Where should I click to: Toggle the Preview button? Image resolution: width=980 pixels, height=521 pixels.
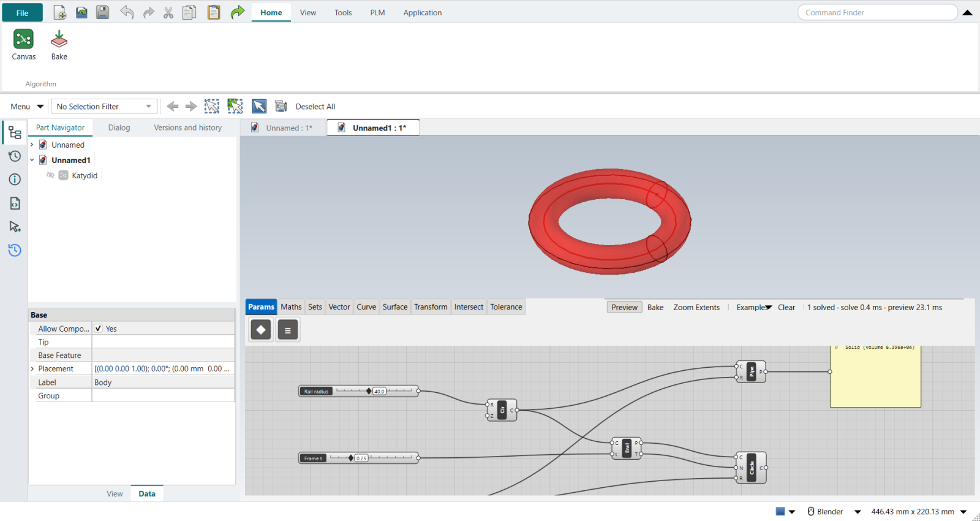click(x=624, y=307)
